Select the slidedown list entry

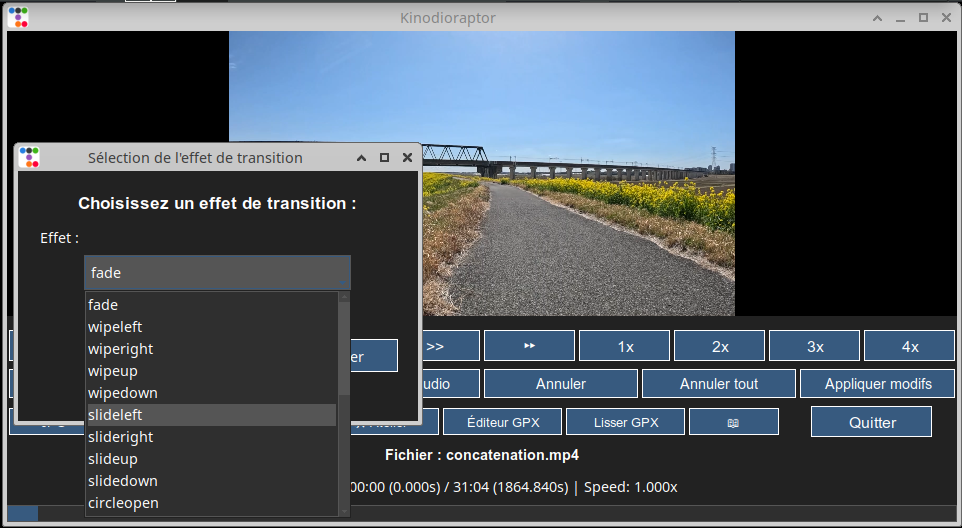coord(211,481)
